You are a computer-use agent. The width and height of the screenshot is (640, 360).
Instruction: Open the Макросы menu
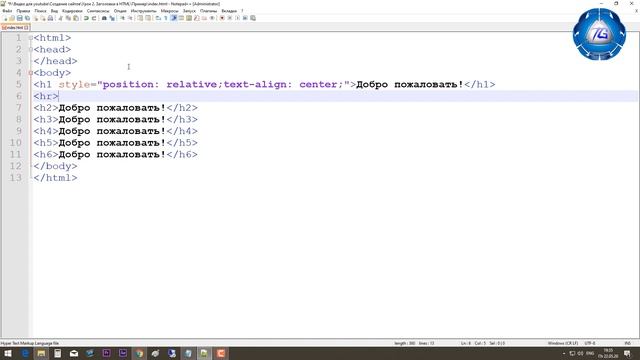point(169,11)
